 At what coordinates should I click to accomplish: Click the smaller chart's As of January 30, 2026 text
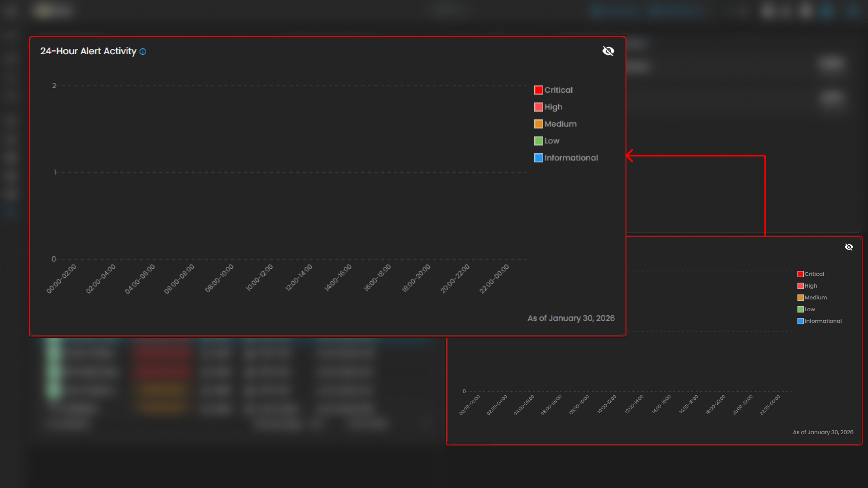pos(823,432)
